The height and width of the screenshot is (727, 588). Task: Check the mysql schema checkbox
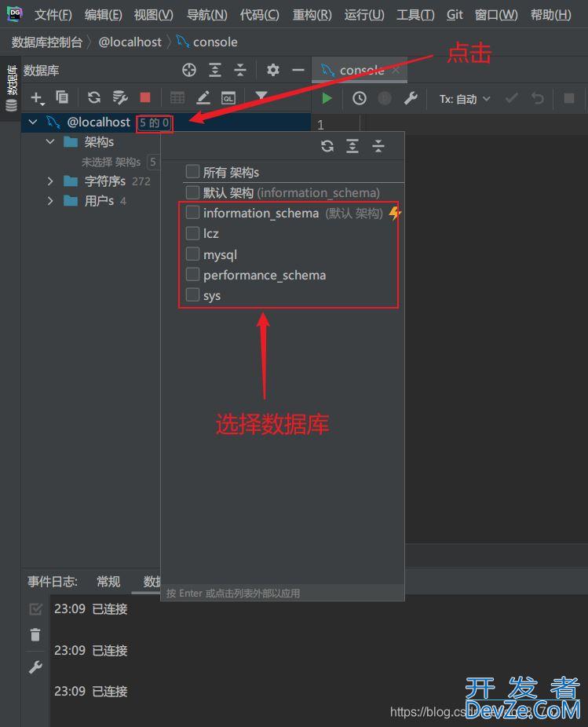(x=192, y=254)
